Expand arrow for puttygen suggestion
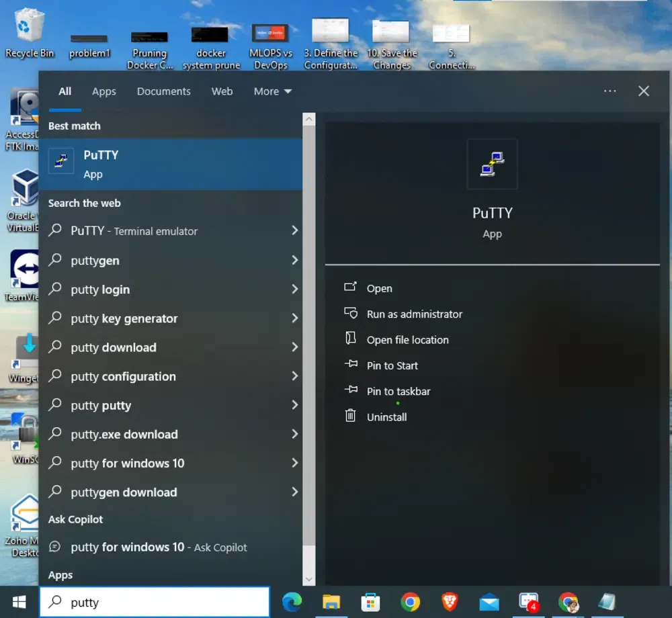Image resolution: width=672 pixels, height=618 pixels. [294, 260]
